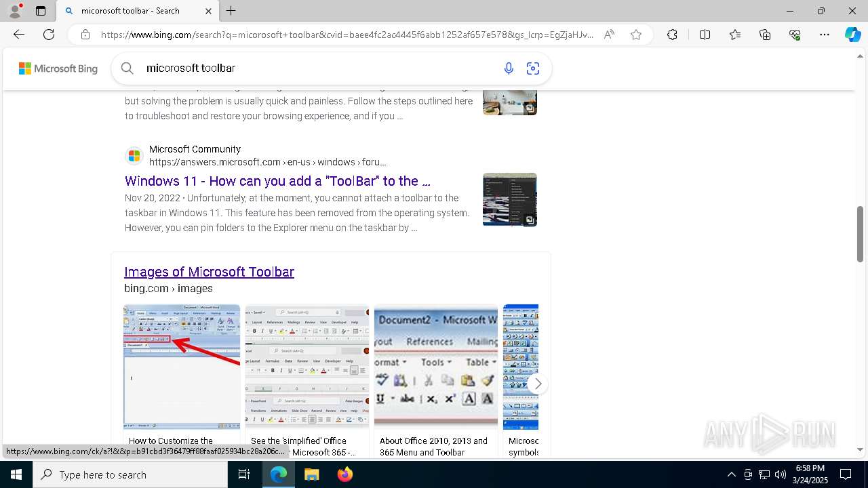Click the Microsoft Community site icon
This screenshot has width=868, height=488.
(134, 156)
